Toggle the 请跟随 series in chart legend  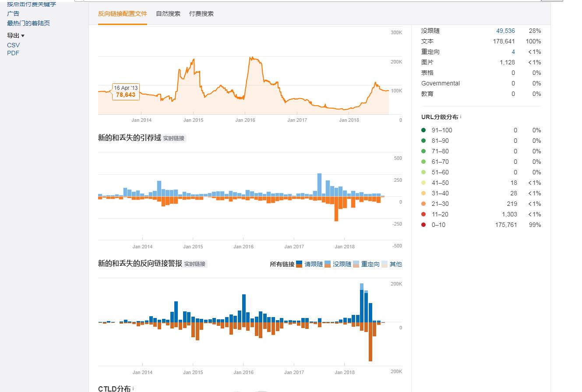pos(314,264)
